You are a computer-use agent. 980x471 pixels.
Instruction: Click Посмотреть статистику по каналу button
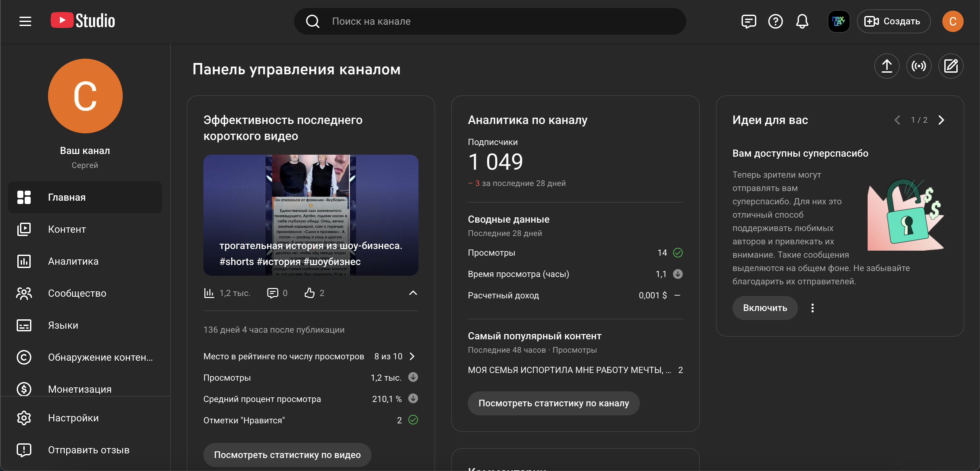pos(553,403)
